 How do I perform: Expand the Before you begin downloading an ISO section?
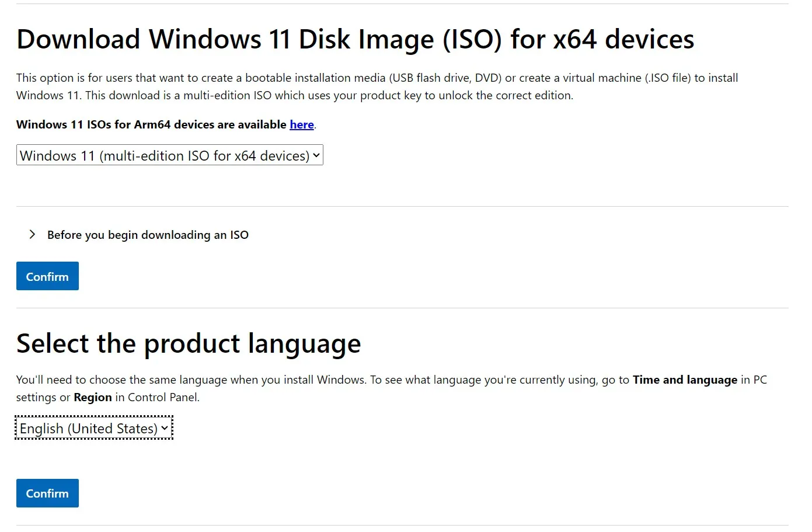148,235
